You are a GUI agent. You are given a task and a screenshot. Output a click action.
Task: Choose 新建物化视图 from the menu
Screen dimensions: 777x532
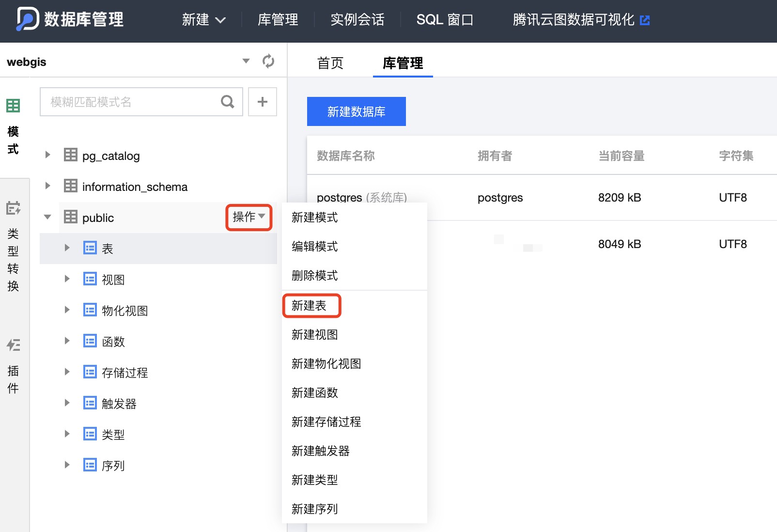coord(355,364)
